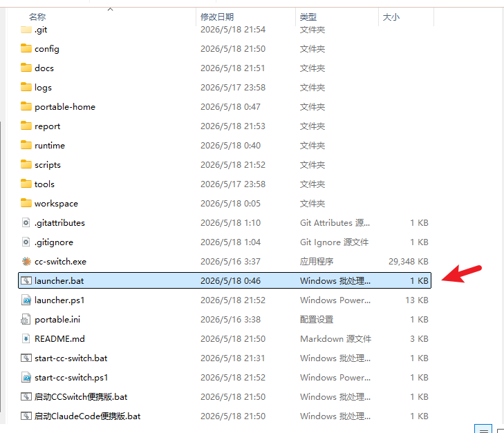Viewport: 504px width, 433px height.
Task: Click the 2026/5/18 21:31 date of start-cc-switch.bat
Action: click(233, 358)
